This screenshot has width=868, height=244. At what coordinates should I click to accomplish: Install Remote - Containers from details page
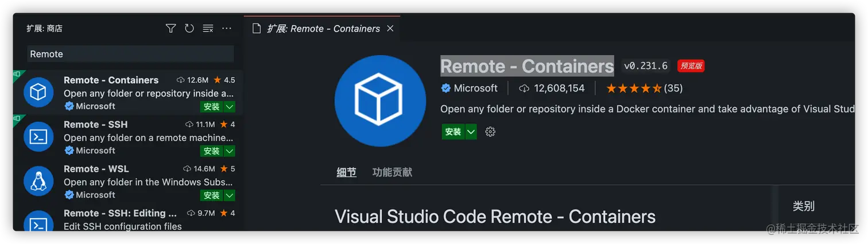click(453, 132)
